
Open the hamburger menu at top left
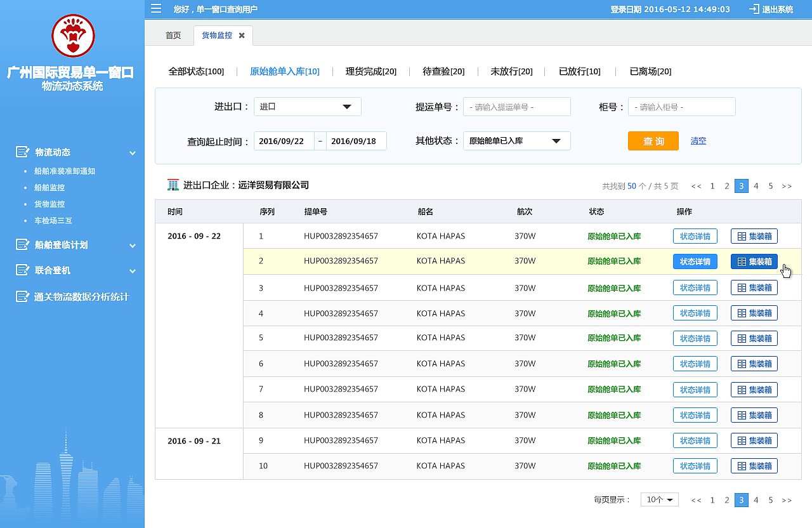pos(156,8)
